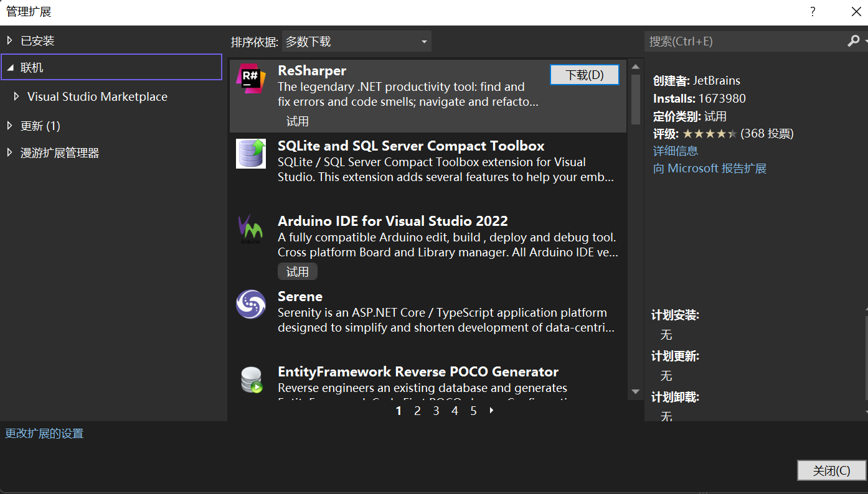This screenshot has width=868, height=494.
Task: Click details pane scroll down arrow
Action: pos(866,412)
